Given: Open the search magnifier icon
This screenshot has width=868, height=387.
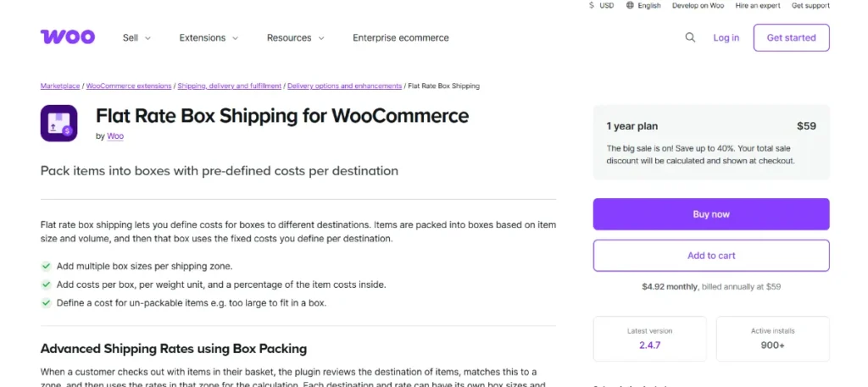Looking at the screenshot, I should pos(690,37).
